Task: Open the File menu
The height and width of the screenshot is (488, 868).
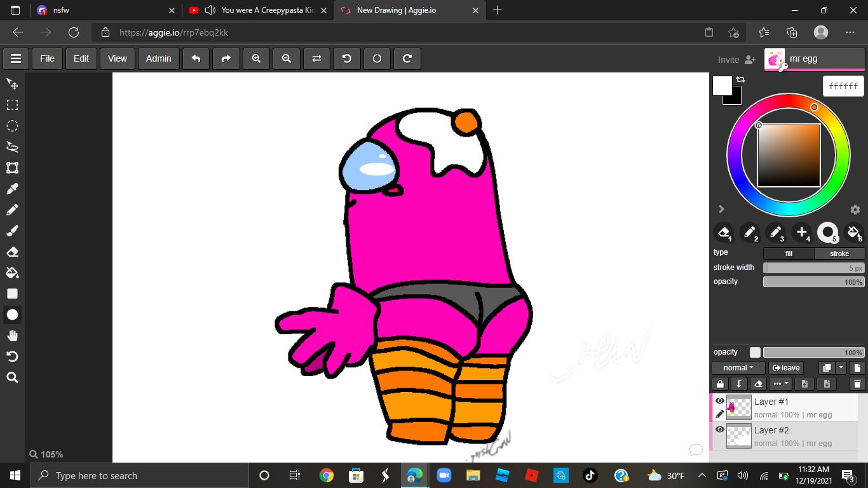Action: click(x=48, y=58)
